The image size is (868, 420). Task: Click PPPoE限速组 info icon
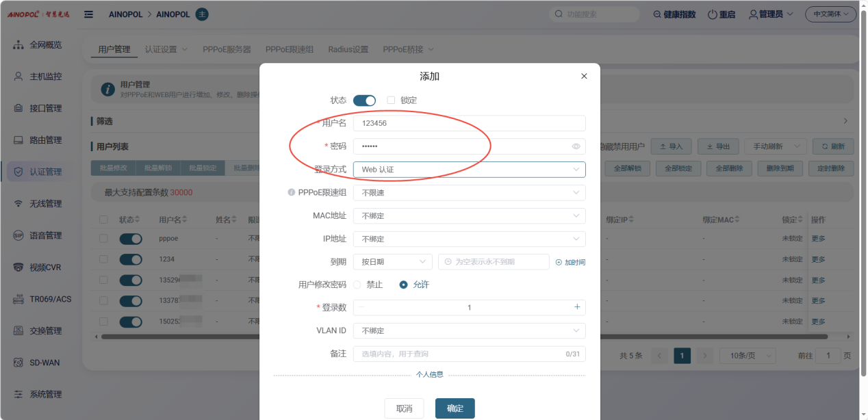point(292,193)
